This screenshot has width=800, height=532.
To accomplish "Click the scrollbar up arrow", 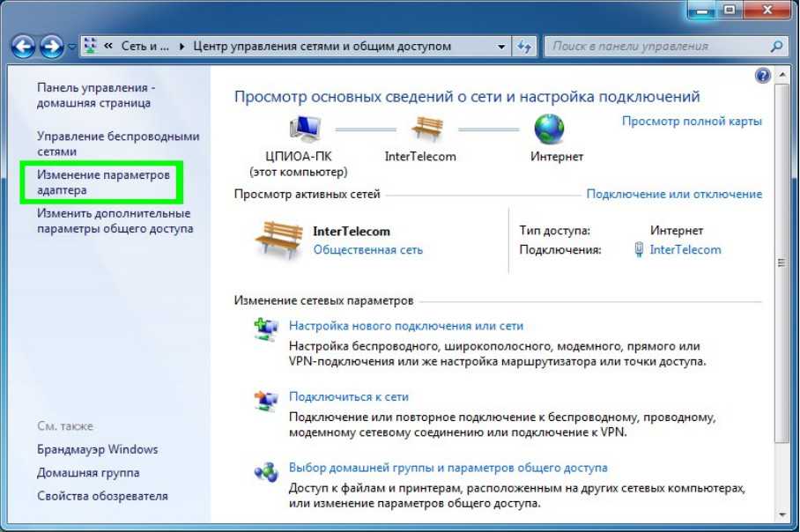I will [782, 75].
